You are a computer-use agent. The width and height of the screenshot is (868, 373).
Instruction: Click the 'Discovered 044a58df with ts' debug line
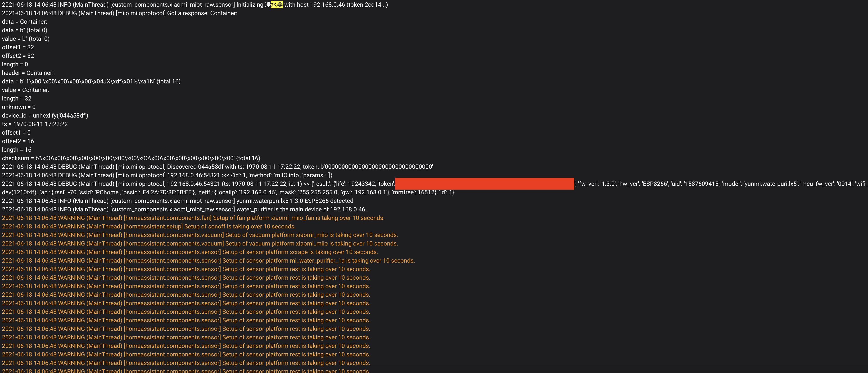[217, 167]
